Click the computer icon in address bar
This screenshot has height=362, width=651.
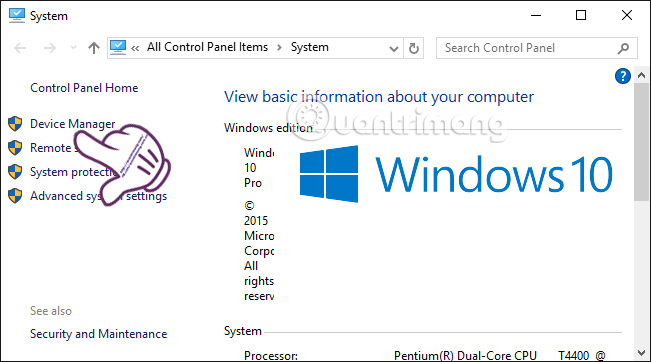pos(118,48)
